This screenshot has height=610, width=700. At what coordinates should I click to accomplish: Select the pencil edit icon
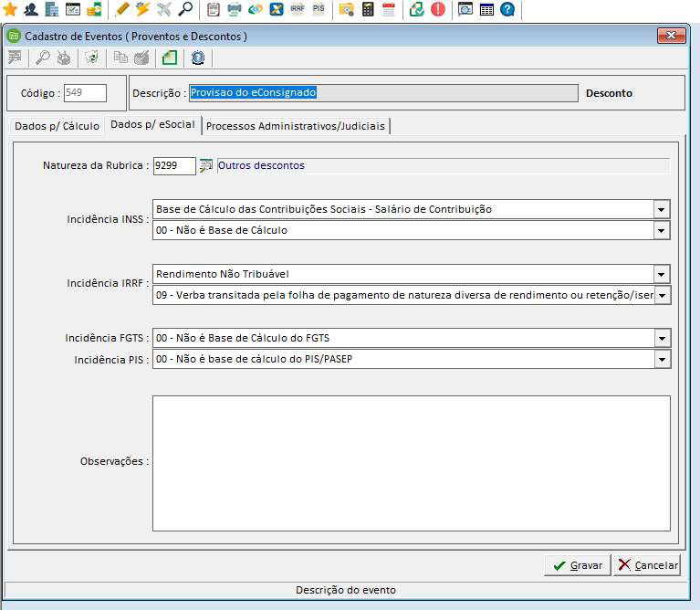(122, 9)
